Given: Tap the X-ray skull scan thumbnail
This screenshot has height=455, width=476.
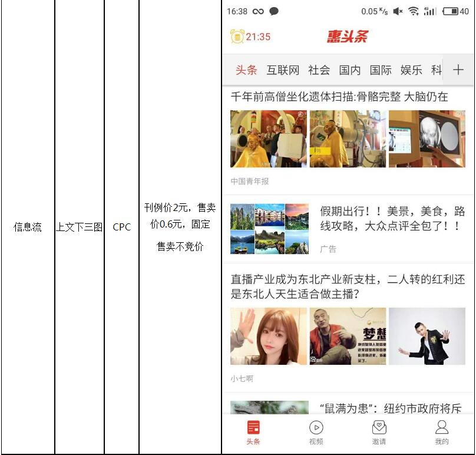Looking at the screenshot, I should click(x=427, y=139).
